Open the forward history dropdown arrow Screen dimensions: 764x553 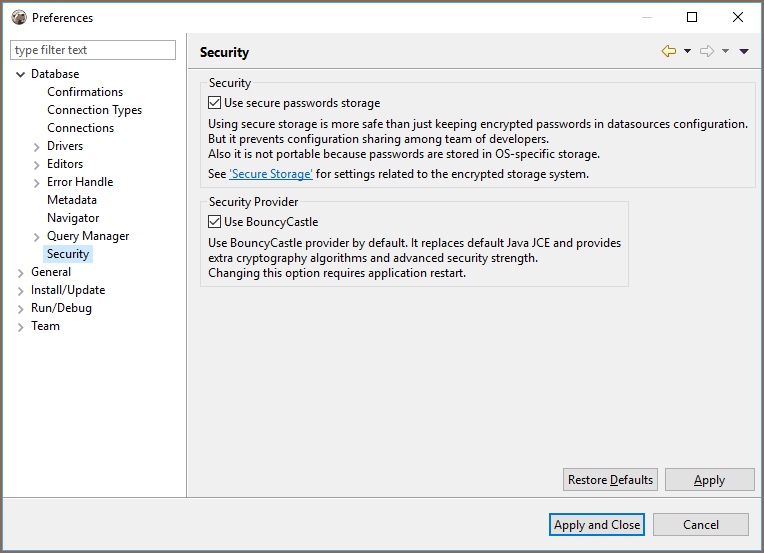pyautogui.click(x=725, y=51)
